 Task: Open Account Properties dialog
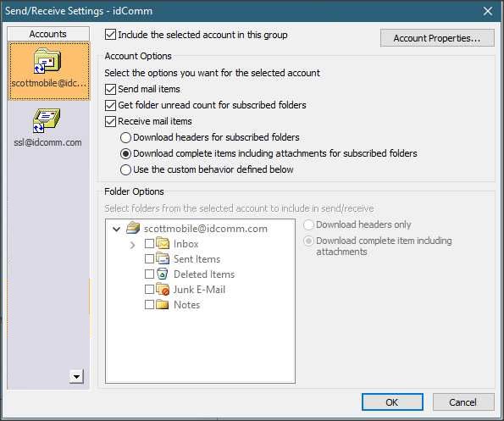tap(437, 38)
